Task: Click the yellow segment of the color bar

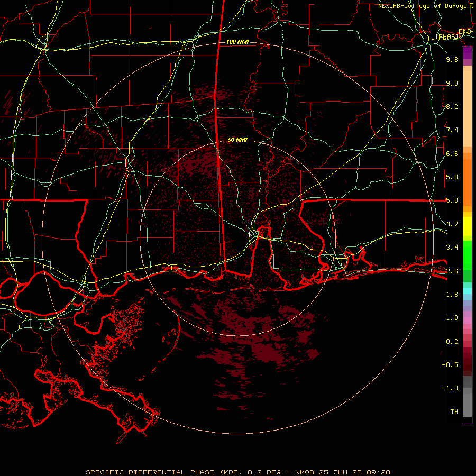Action: [x=467, y=226]
